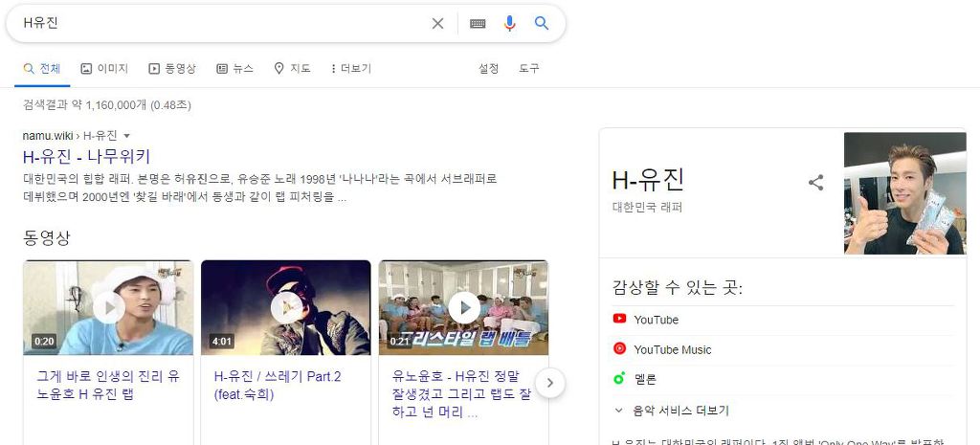The height and width of the screenshot is (445, 980).
Task: Open 설정 settings menu
Action: (x=488, y=69)
